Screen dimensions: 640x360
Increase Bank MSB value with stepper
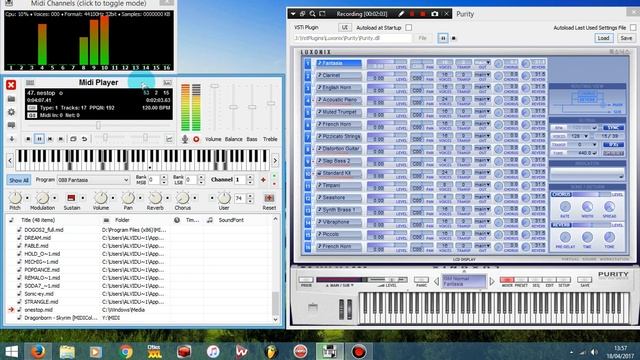(164, 178)
